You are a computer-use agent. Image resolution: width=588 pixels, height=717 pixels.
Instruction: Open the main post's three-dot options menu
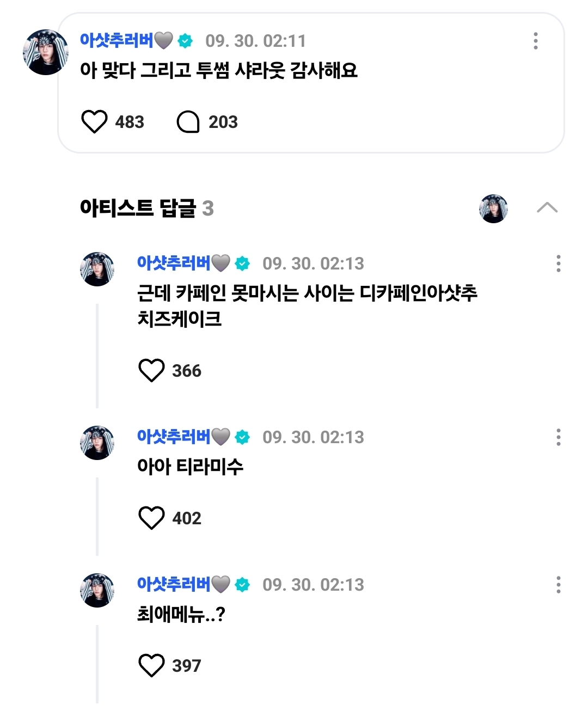[x=536, y=41]
